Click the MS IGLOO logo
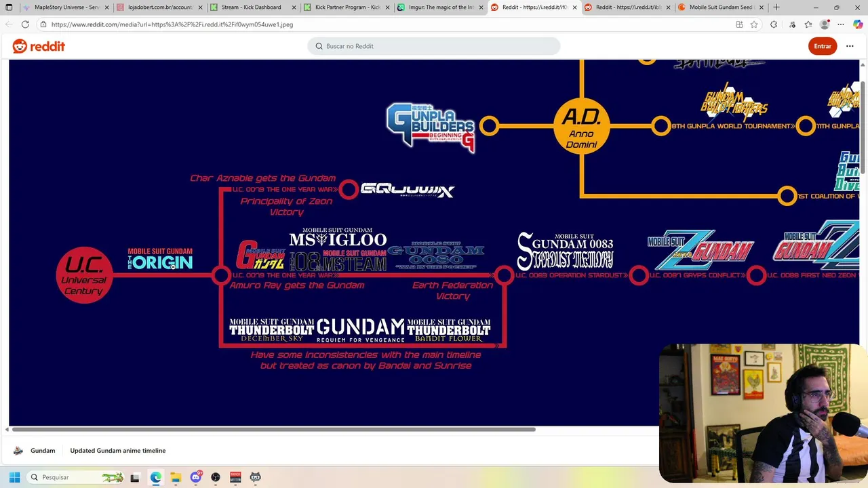The width and height of the screenshot is (868, 488). tap(338, 237)
